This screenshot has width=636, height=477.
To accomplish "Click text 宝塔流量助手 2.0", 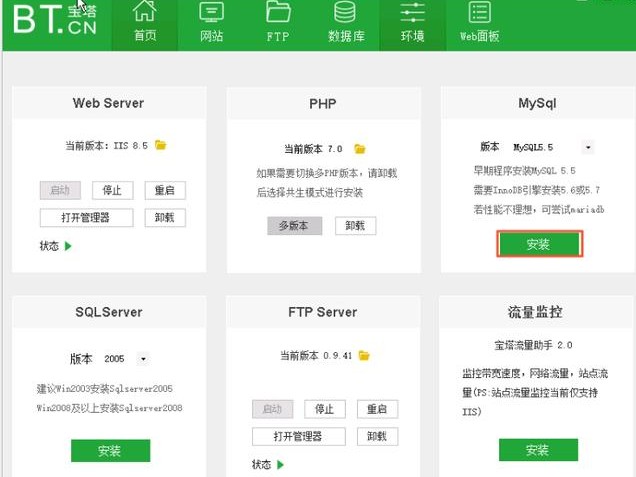I will 533,345.
